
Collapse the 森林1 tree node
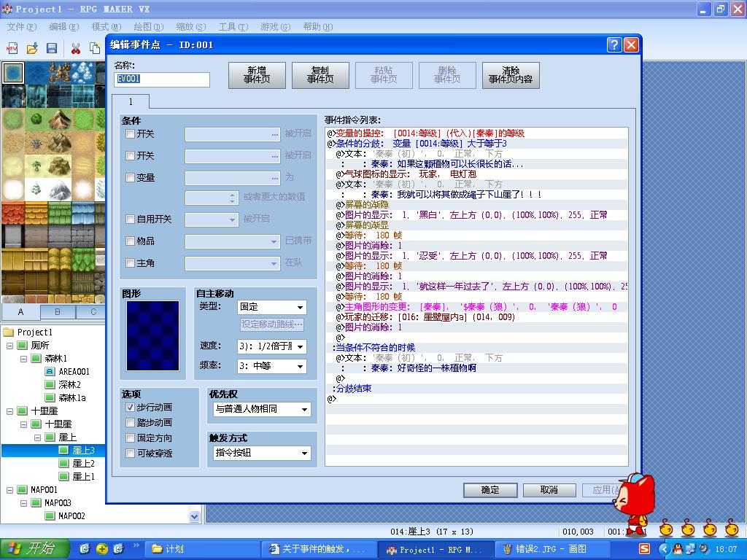23,359
